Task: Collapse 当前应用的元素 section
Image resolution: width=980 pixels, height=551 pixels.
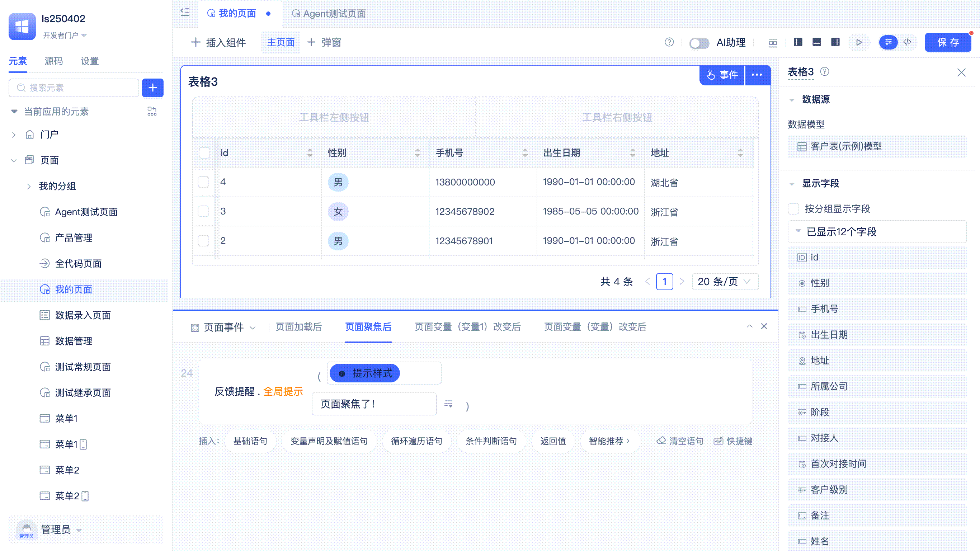Action: (14, 112)
